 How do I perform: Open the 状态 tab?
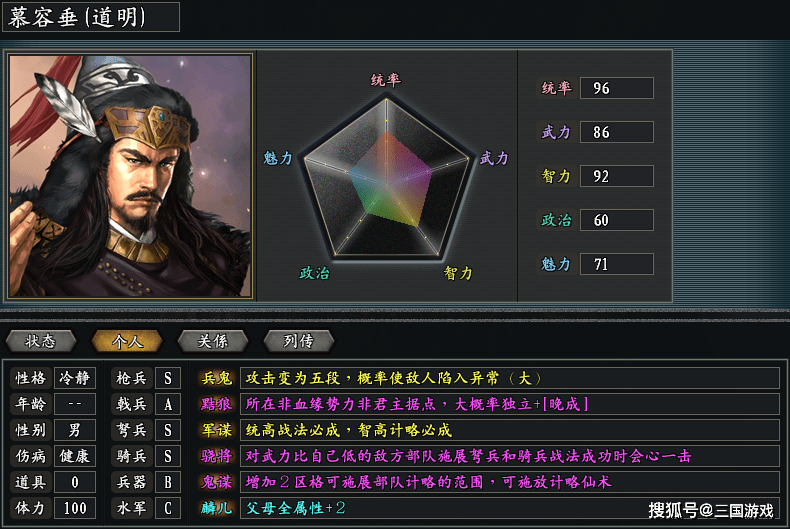click(x=40, y=341)
